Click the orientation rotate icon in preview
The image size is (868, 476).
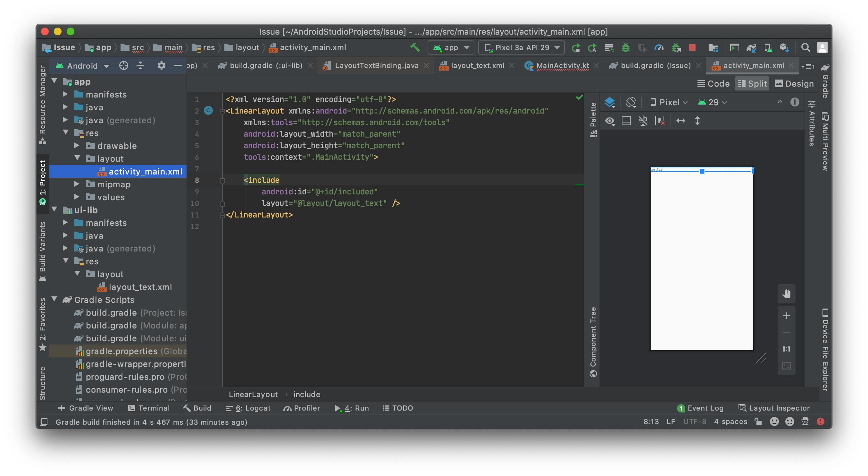click(630, 102)
